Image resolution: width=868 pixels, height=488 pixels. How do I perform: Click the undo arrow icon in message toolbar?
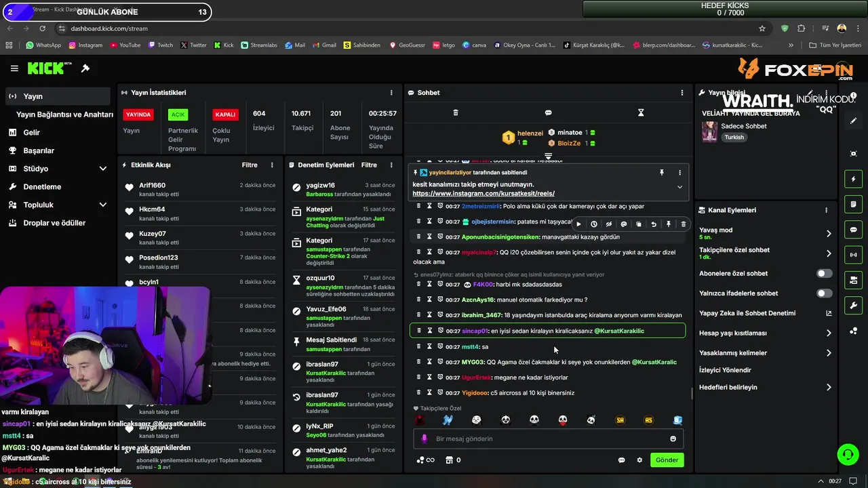pos(654,224)
